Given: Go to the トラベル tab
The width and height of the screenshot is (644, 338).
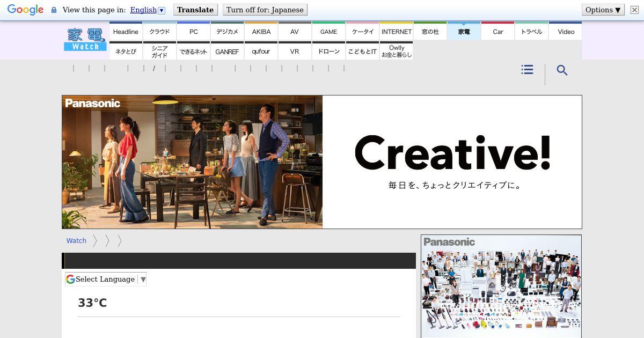Looking at the screenshot, I should click(x=531, y=31).
